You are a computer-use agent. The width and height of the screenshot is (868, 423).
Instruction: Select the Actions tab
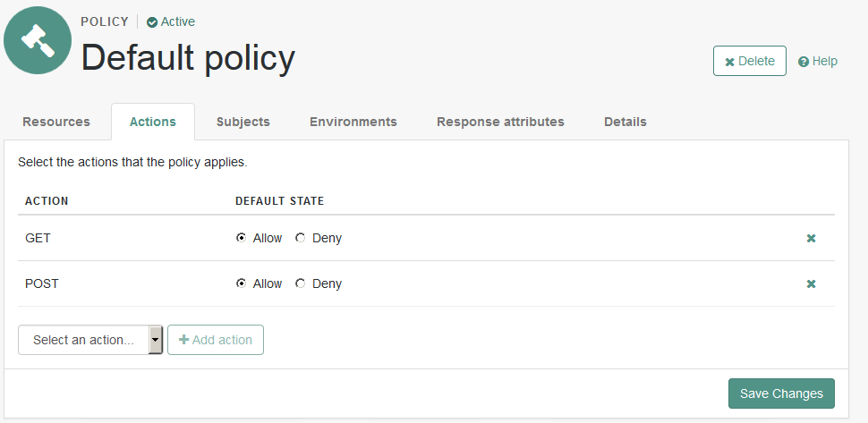coord(153,122)
